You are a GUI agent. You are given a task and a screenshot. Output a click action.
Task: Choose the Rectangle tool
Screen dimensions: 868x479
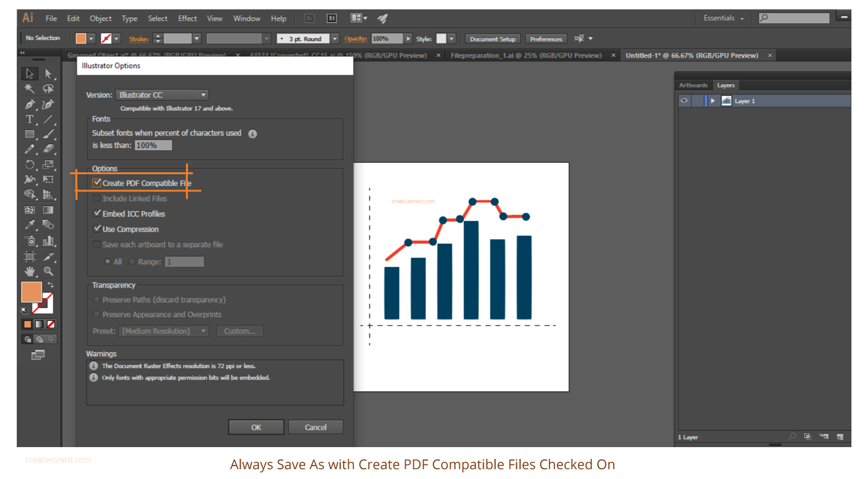pos(29,134)
